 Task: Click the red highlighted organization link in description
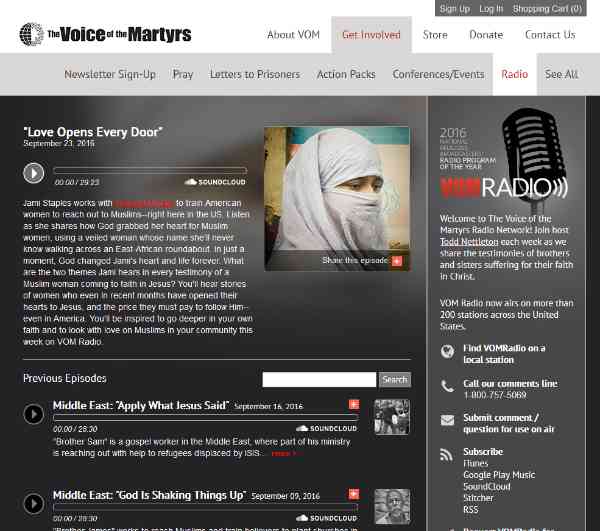tap(144, 203)
